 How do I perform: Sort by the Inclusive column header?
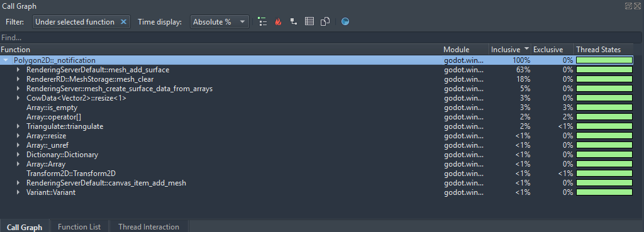509,49
